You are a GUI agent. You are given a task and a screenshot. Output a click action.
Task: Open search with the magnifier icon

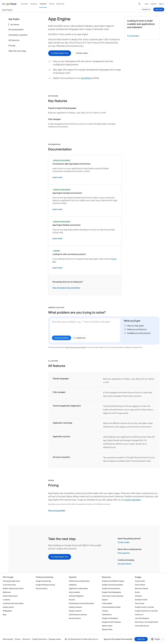(x=139, y=4)
